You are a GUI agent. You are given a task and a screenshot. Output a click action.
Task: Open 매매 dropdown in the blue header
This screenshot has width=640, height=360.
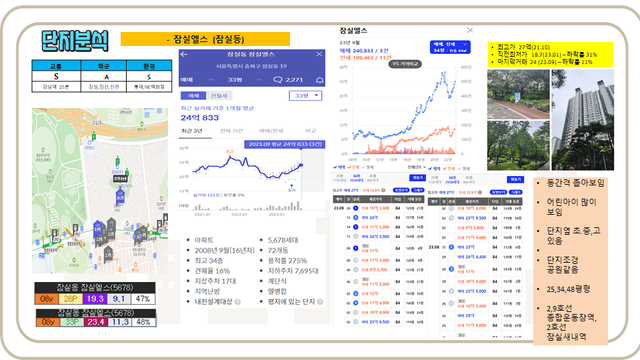[x=197, y=80]
